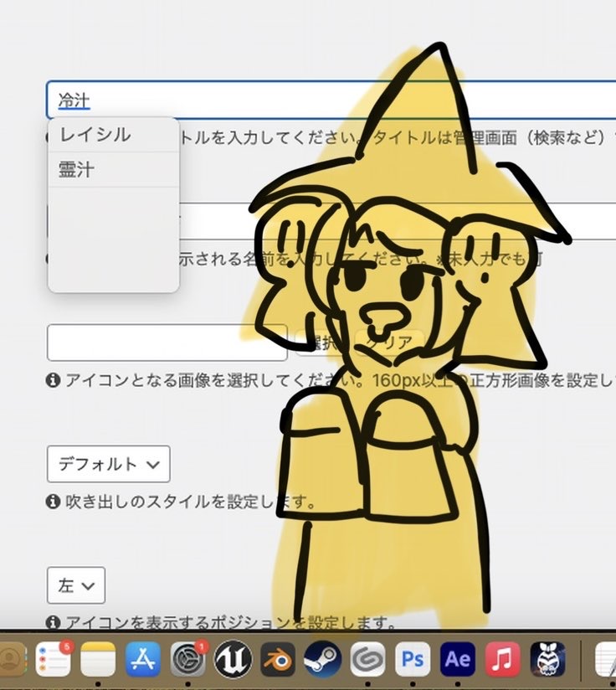
Task: Click the 選択 image select button
Action: click(x=320, y=342)
